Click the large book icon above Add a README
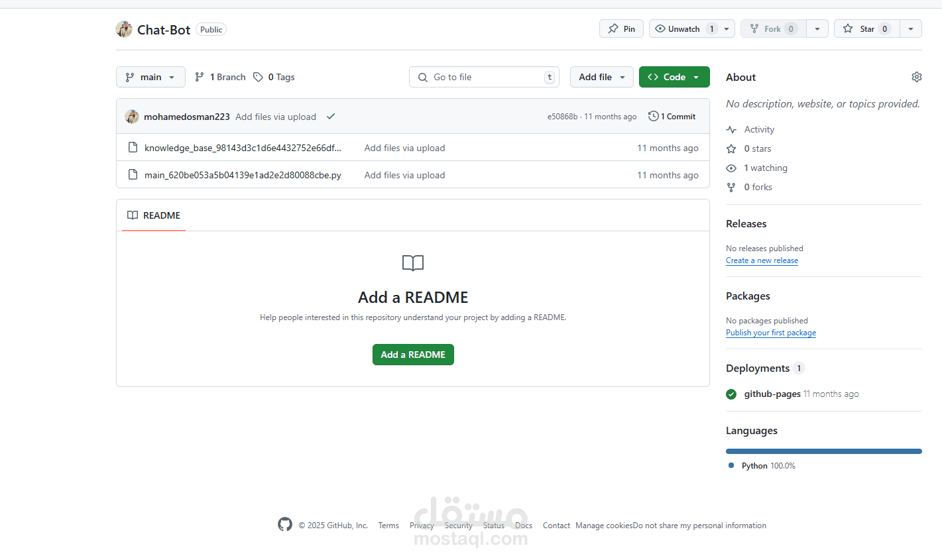The width and height of the screenshot is (942, 560). click(413, 263)
